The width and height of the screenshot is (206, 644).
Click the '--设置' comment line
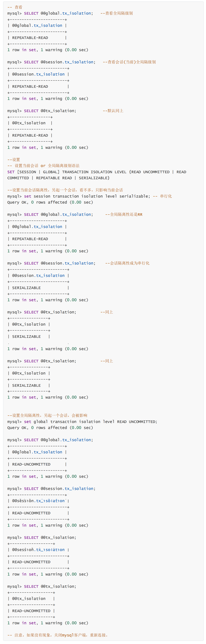[14, 159]
